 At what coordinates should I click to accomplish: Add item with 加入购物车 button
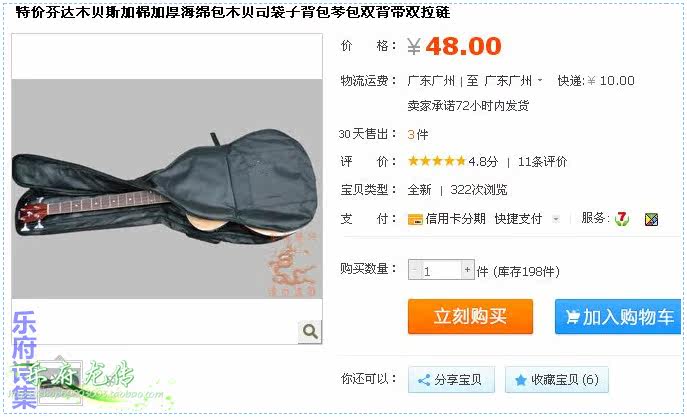[x=618, y=317]
